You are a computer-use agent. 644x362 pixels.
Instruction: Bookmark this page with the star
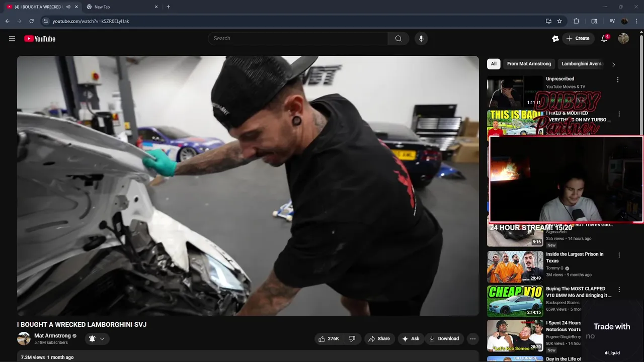(559, 21)
